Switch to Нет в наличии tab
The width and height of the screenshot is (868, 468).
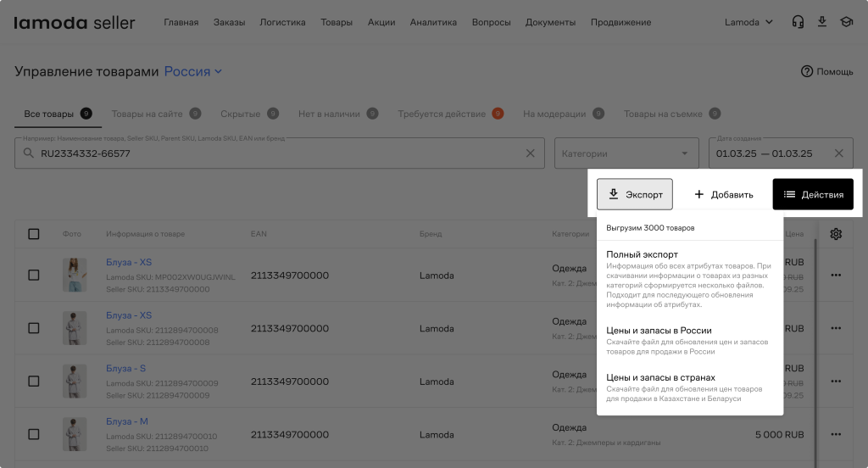point(338,114)
